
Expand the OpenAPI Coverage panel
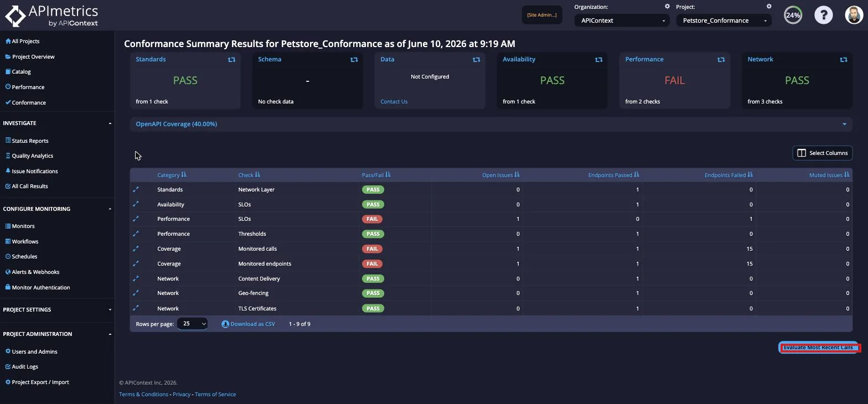491,124
